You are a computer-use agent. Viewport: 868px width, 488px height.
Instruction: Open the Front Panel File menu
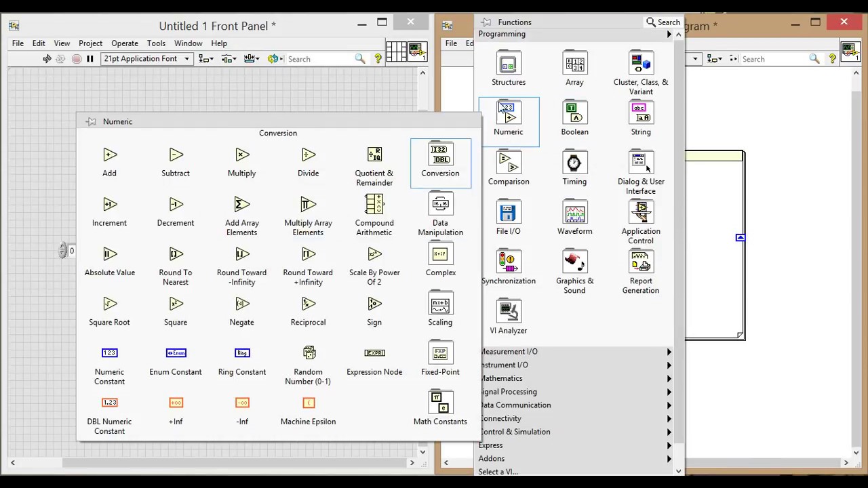(18, 43)
